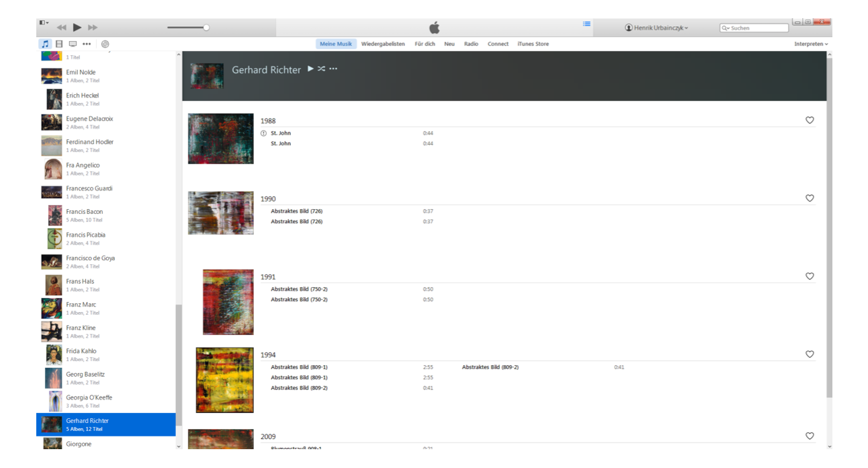Choose Ferdinand Hodler from the sidebar
The height and width of the screenshot is (468, 868).
click(x=106, y=145)
